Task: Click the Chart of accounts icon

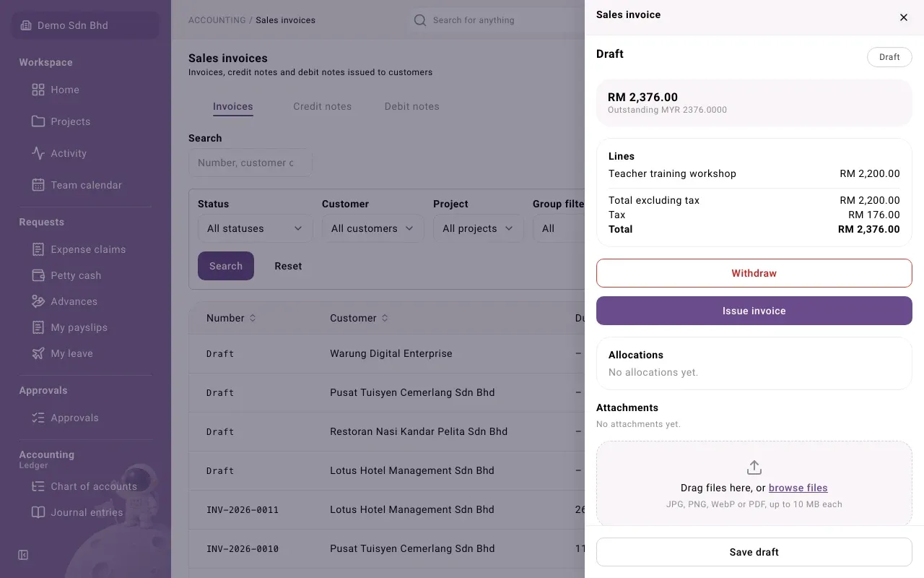Action: click(38, 486)
